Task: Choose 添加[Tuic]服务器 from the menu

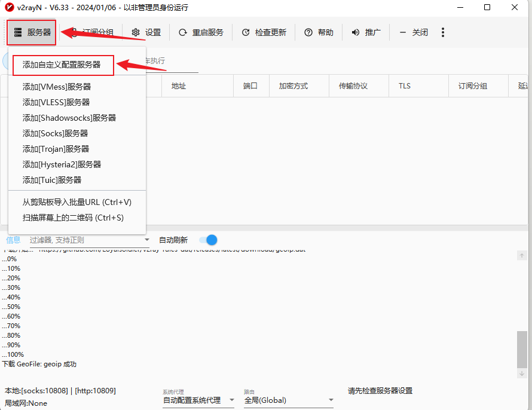Action: click(52, 180)
